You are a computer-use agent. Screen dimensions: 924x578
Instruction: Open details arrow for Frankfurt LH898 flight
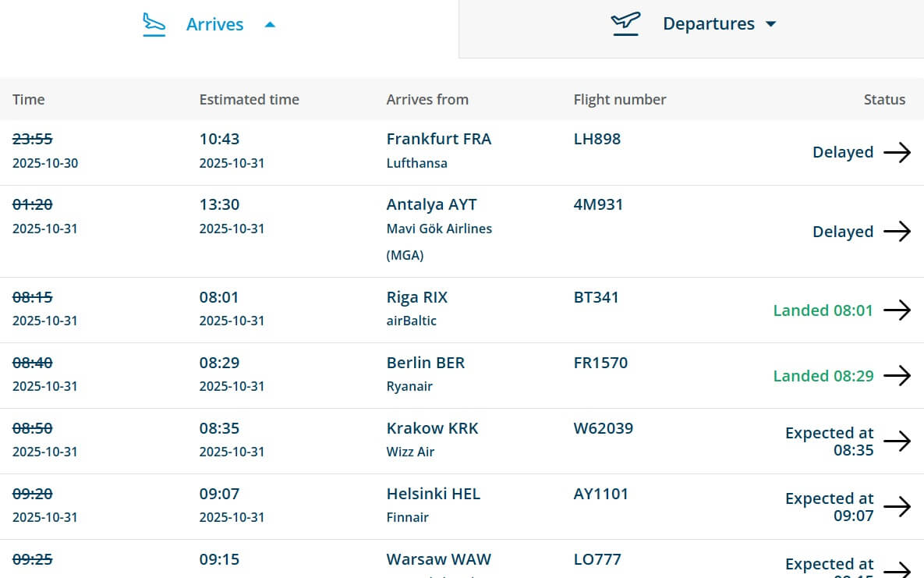(897, 152)
